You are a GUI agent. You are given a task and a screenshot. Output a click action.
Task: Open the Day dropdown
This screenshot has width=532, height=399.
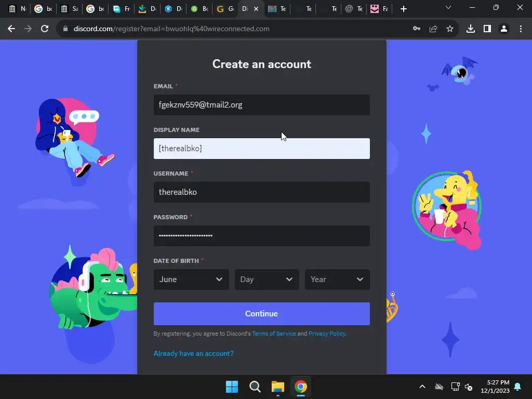pos(267,280)
